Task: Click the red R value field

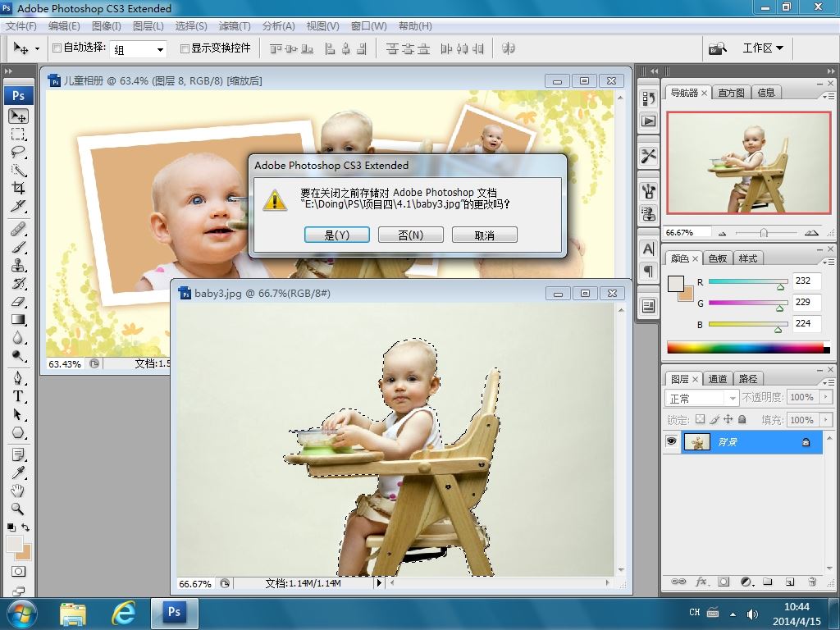Action: pos(806,281)
